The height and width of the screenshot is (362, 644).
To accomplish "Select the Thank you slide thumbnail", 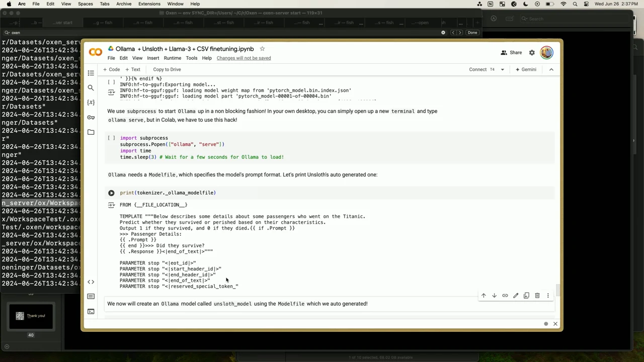I will pos(31,316).
